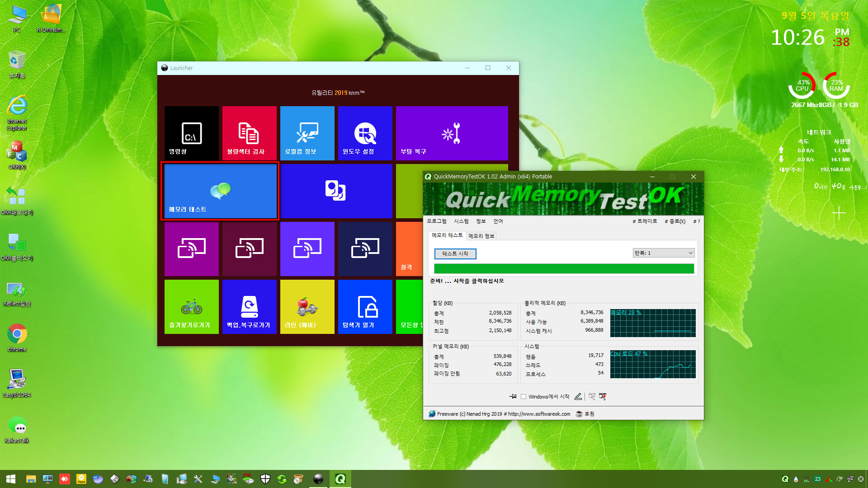Launch the 리턴 (예비) tile
This screenshot has height=488, width=868.
click(x=307, y=307)
